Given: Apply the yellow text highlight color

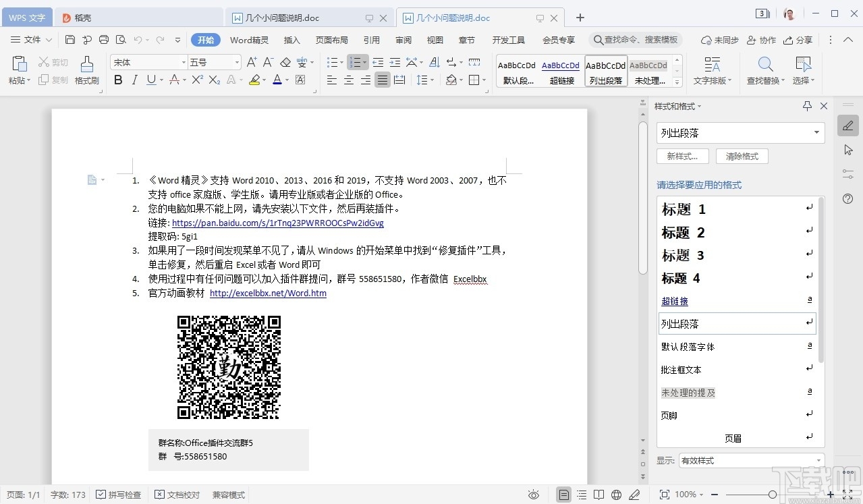Looking at the screenshot, I should [x=254, y=80].
